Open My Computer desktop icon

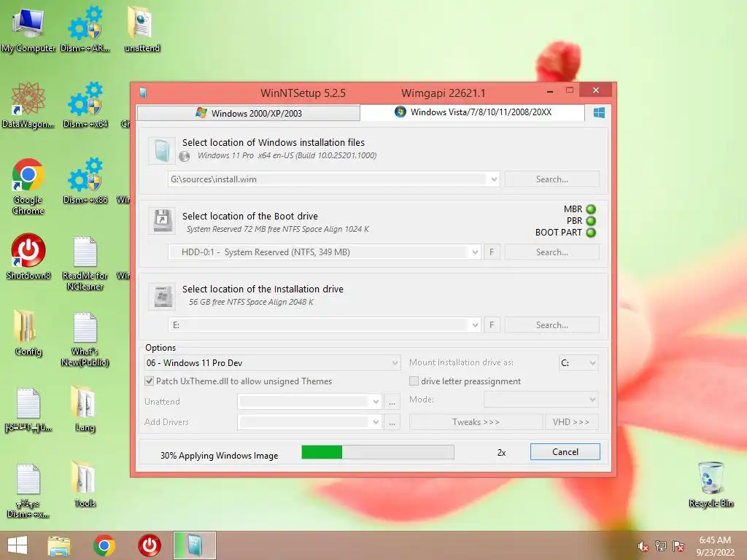[28, 29]
